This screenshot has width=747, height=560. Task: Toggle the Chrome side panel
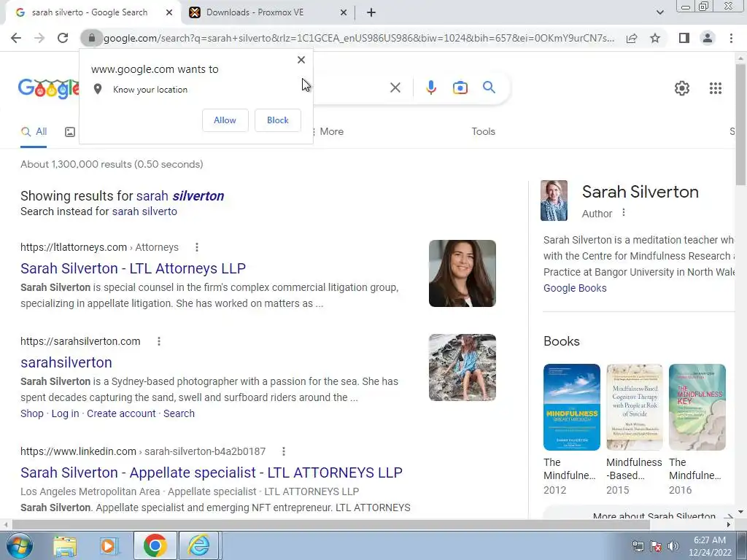point(684,38)
